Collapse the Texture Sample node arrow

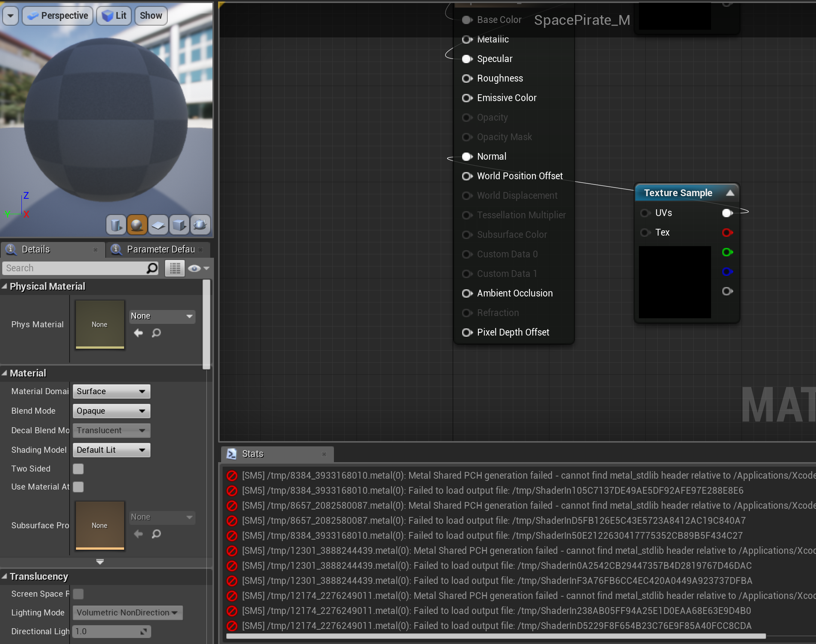730,193
